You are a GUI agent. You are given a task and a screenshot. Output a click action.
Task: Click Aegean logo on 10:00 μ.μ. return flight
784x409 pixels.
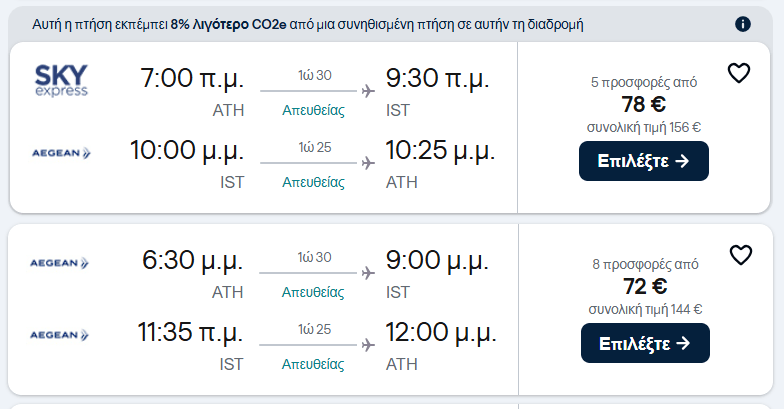(61, 153)
